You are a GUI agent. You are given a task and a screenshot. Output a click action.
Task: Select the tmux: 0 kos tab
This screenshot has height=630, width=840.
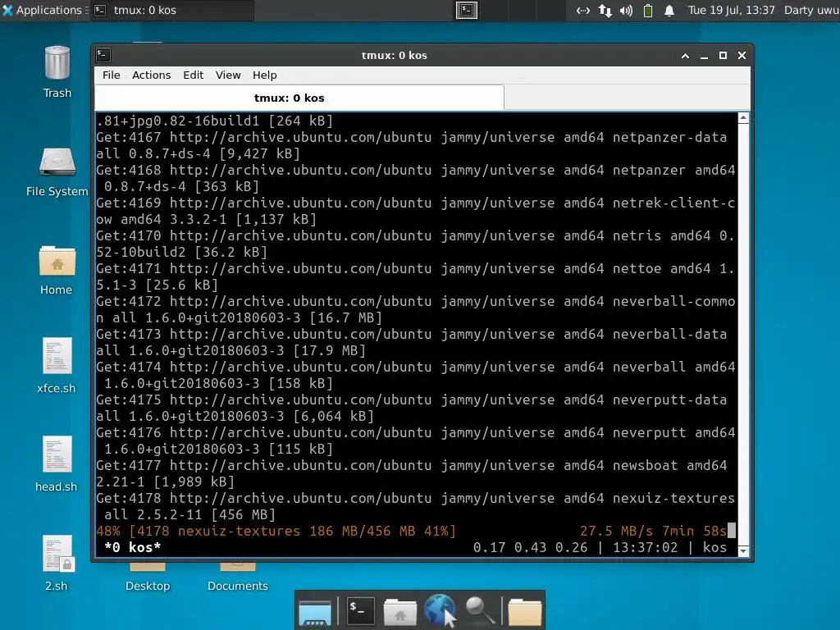click(x=299, y=98)
